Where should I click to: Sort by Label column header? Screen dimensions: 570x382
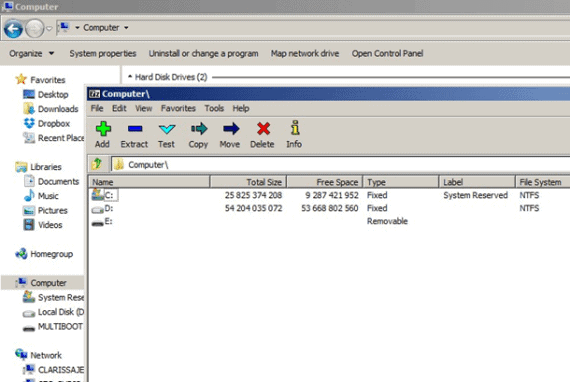477,182
